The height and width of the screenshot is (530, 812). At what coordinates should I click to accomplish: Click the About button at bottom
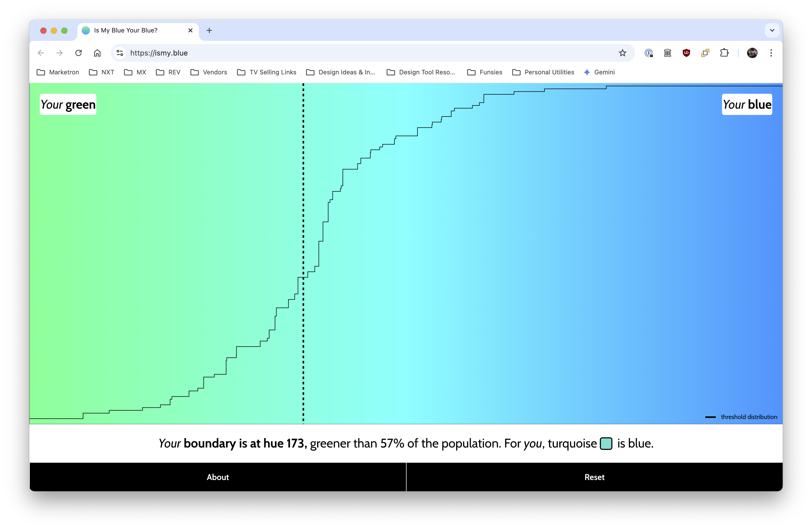tap(218, 477)
